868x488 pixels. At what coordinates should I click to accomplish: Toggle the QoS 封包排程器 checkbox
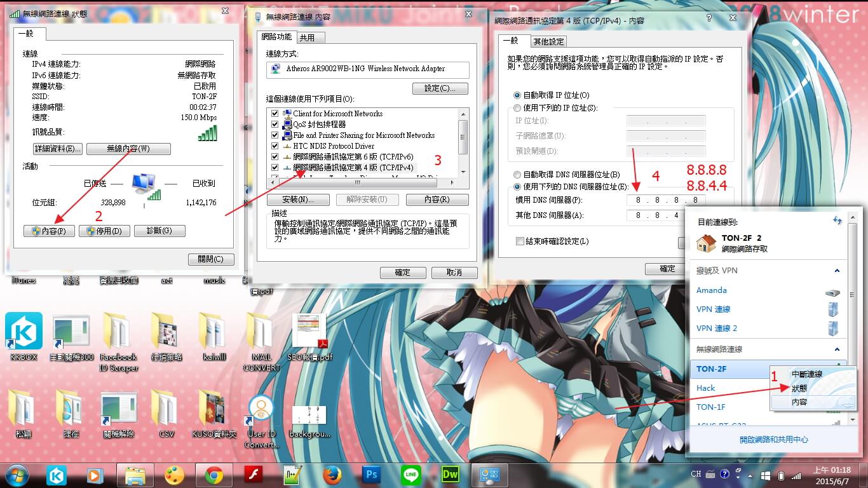275,125
